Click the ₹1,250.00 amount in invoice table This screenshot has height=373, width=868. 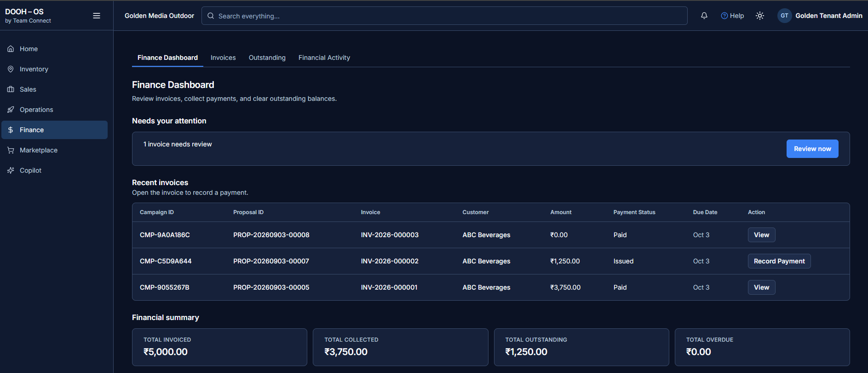coord(565,261)
